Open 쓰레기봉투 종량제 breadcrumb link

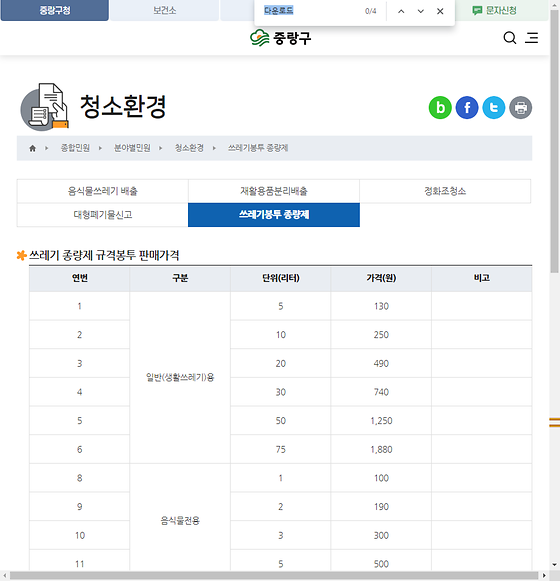258,148
